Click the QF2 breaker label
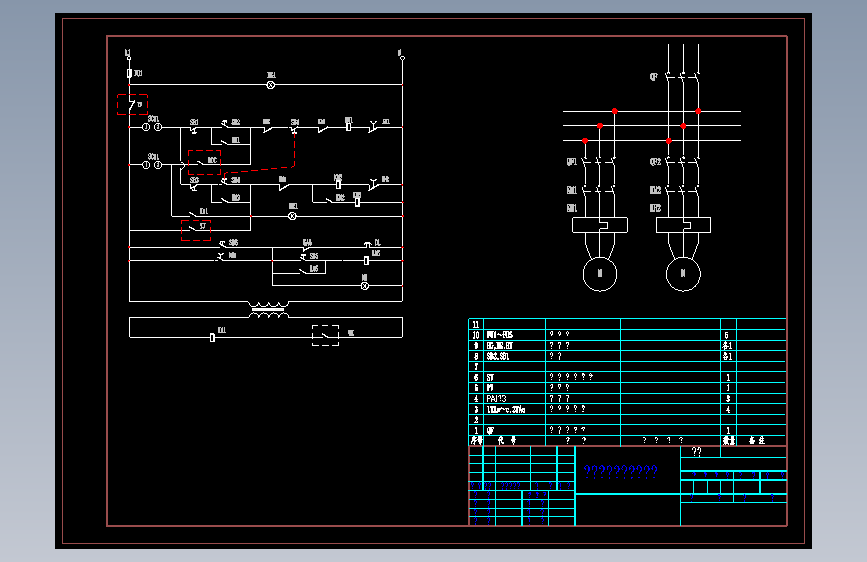This screenshot has height=562, width=867. tap(655, 162)
